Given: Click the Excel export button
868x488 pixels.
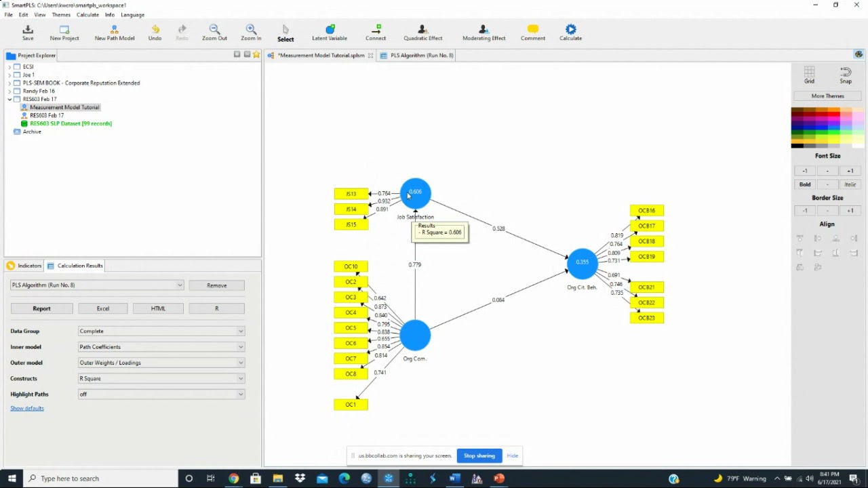Looking at the screenshot, I should tap(102, 308).
